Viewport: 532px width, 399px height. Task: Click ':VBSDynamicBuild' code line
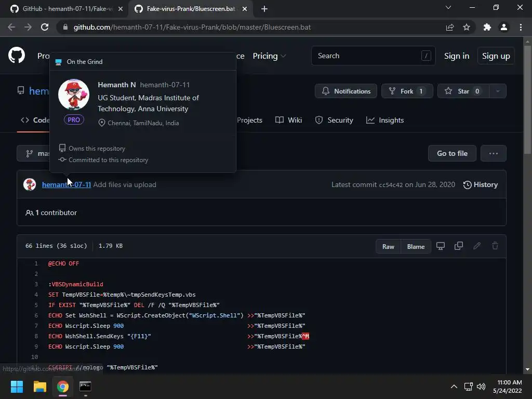pyautogui.click(x=76, y=284)
